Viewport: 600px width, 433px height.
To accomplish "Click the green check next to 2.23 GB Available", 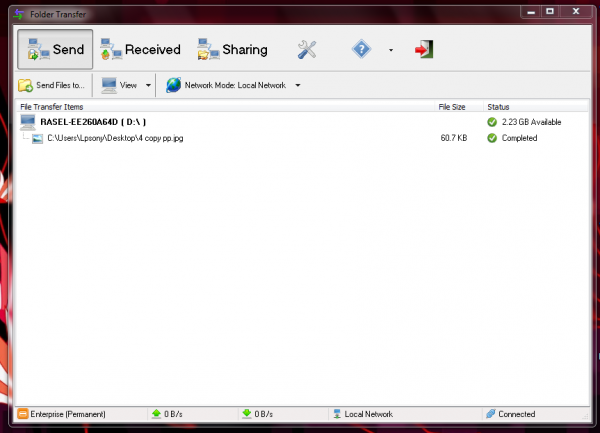I will [x=492, y=122].
